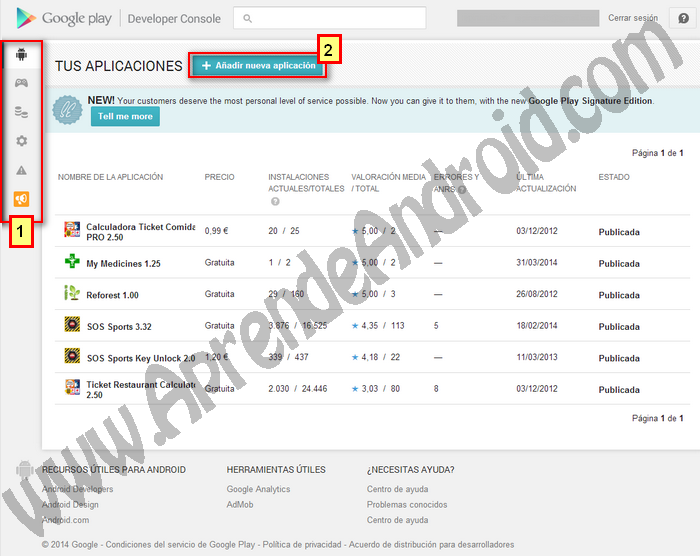
Task: Open Alerts warning triangle icon
Action: [21, 170]
